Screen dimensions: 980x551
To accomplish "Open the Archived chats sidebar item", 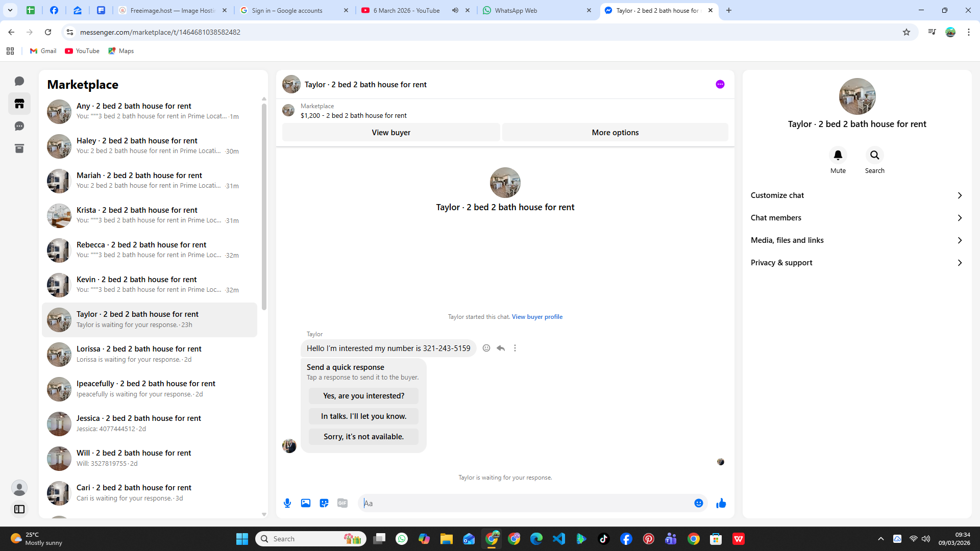I will [19, 148].
